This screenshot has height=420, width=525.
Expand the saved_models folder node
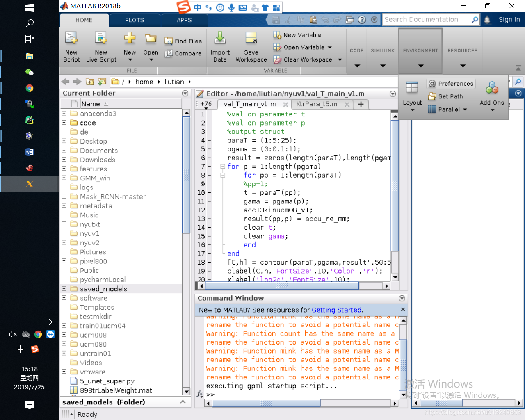[64, 288]
